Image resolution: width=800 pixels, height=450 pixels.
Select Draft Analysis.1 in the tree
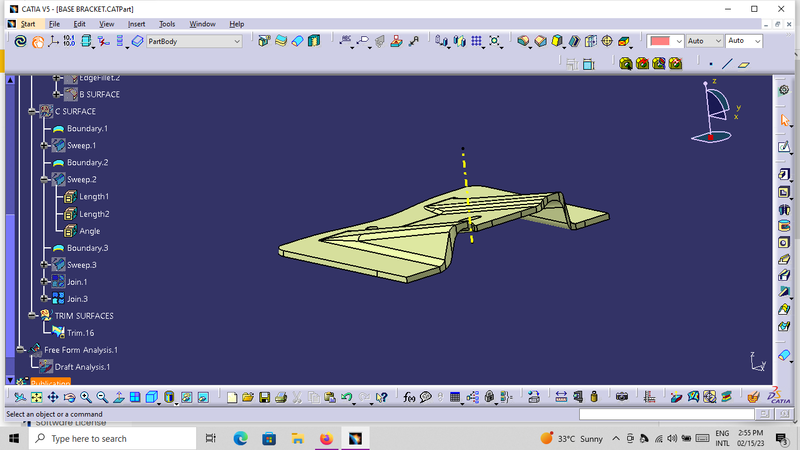82,367
